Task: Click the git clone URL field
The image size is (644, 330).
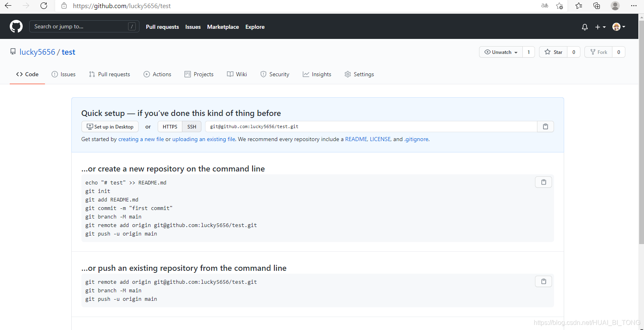Action: [x=371, y=126]
